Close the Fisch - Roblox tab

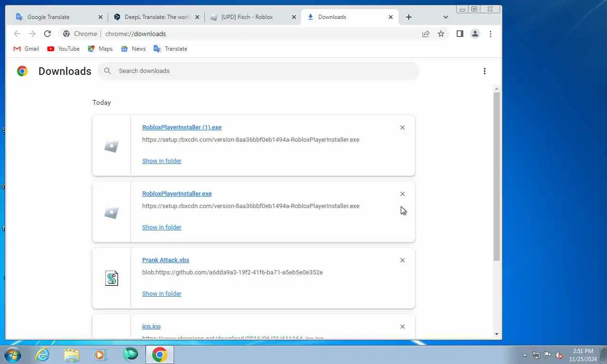click(294, 17)
